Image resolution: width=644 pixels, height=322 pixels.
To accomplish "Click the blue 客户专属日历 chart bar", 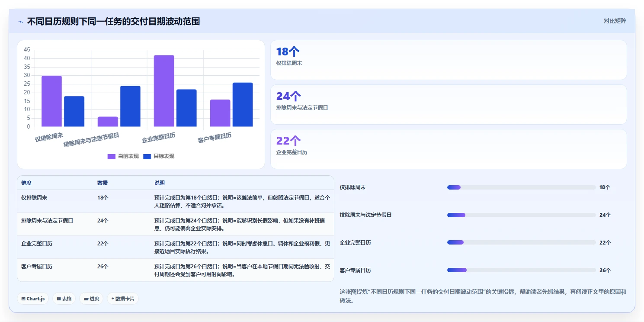I will point(243,105).
